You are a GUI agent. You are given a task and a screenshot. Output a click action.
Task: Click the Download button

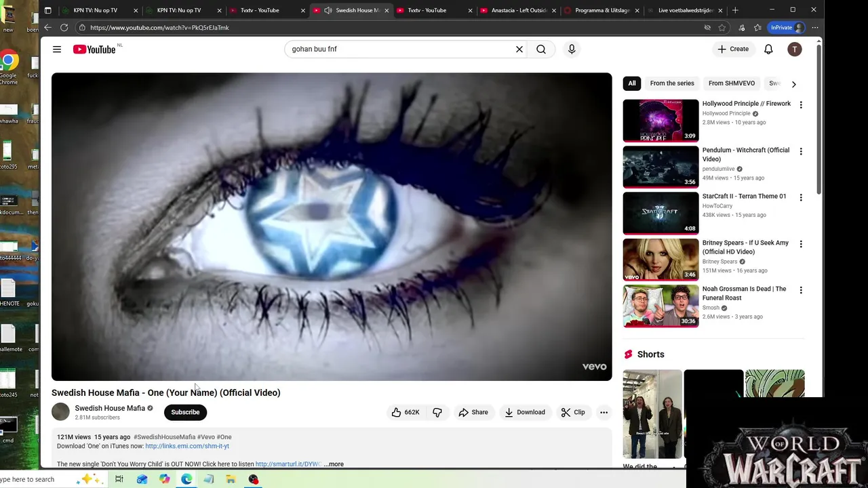click(x=525, y=412)
